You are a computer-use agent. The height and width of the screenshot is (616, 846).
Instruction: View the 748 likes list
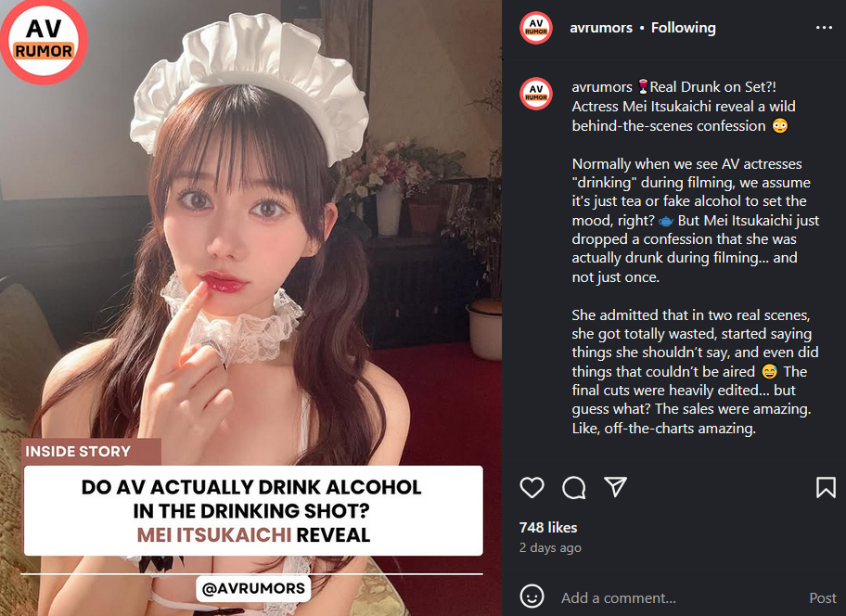click(x=548, y=528)
